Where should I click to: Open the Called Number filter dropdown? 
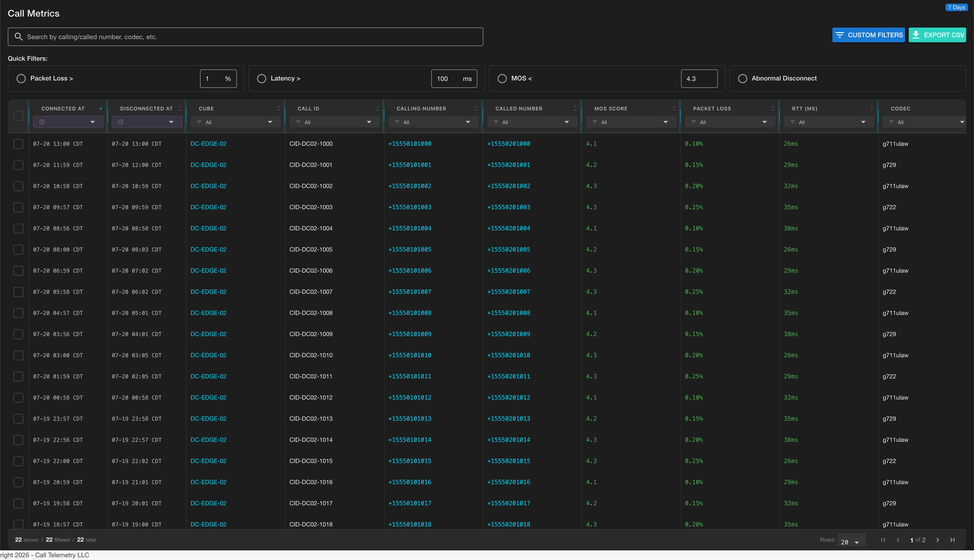(532, 122)
